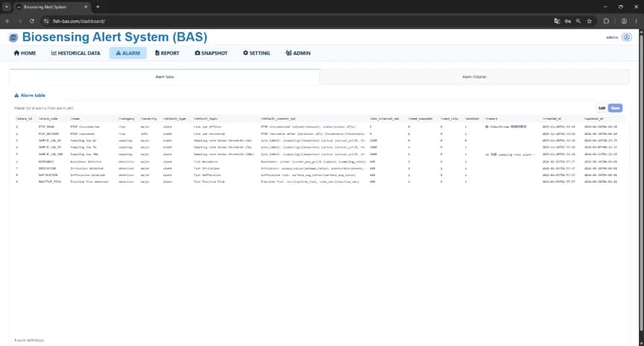This screenshot has height=346, width=644.
Task: Go to HISTORICAL DATA page
Action: 75,53
